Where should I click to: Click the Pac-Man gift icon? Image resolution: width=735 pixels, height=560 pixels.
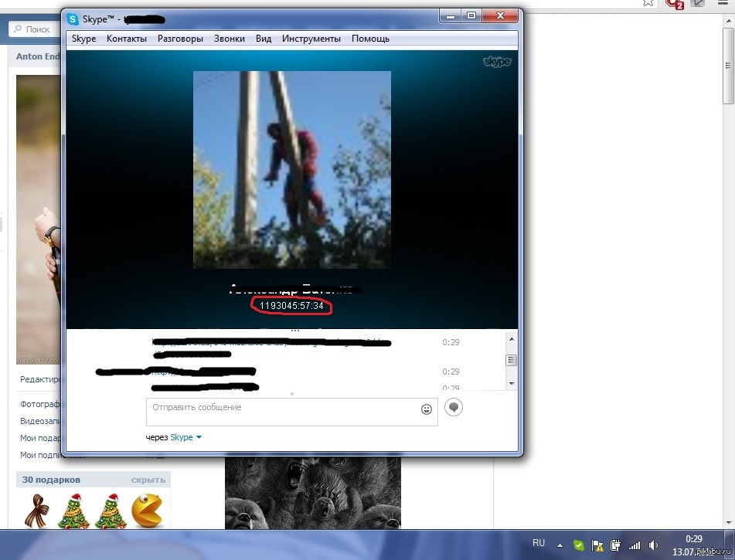(x=148, y=511)
